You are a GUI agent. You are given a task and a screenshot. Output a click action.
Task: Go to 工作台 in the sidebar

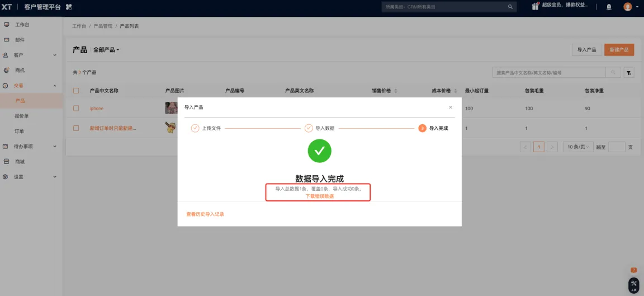(22, 25)
